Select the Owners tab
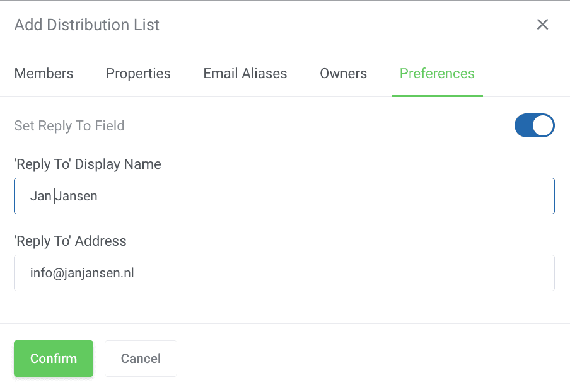 343,74
